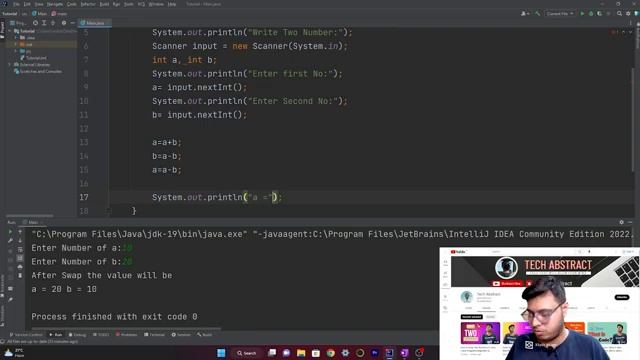The image size is (640, 360).
Task: Click Print icon in Run console
Action: coord(20,267)
